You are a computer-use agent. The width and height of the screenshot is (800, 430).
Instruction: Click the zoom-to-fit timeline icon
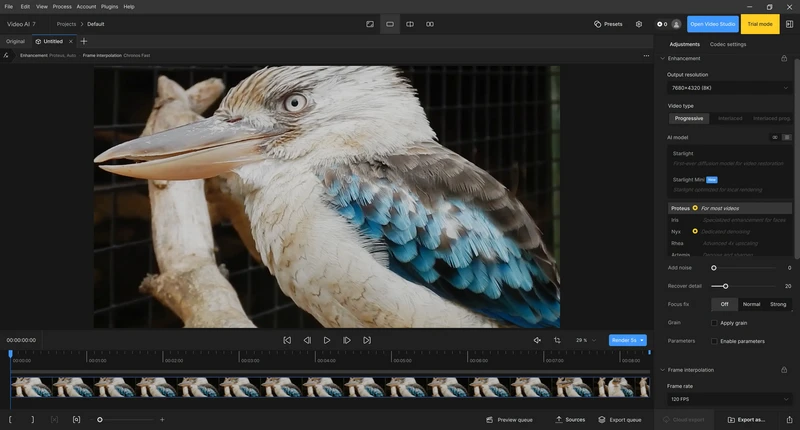[76, 420]
